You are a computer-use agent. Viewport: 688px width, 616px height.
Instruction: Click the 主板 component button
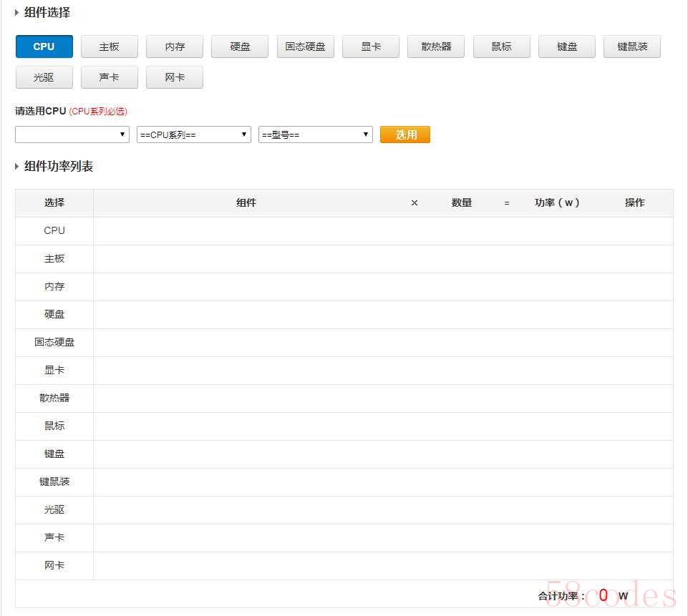tap(109, 47)
